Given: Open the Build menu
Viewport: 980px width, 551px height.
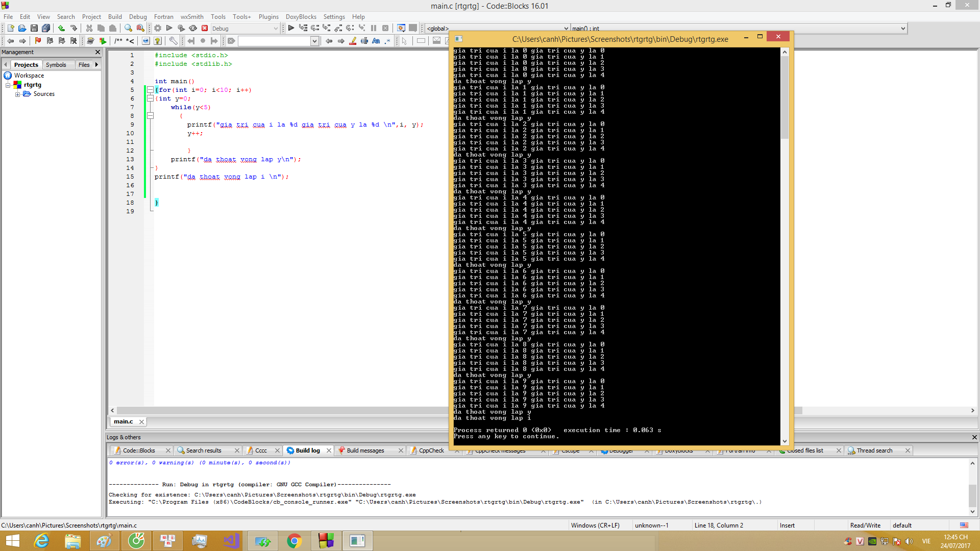Looking at the screenshot, I should (115, 17).
